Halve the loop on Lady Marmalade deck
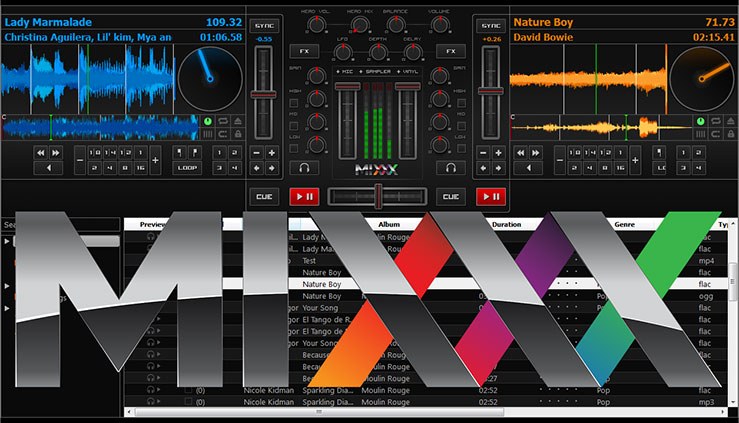Screen dimensions: 739x423 pos(80,160)
